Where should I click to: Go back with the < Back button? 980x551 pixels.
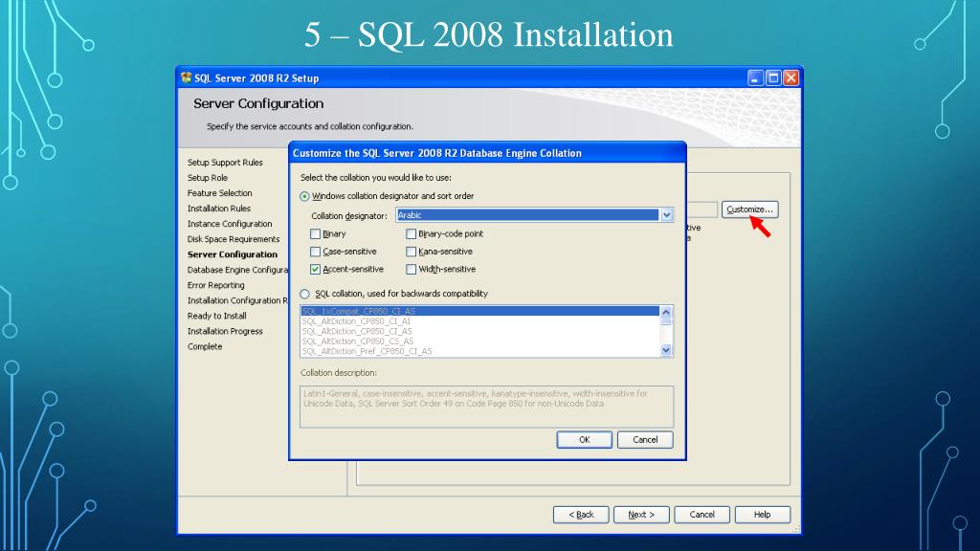click(581, 515)
